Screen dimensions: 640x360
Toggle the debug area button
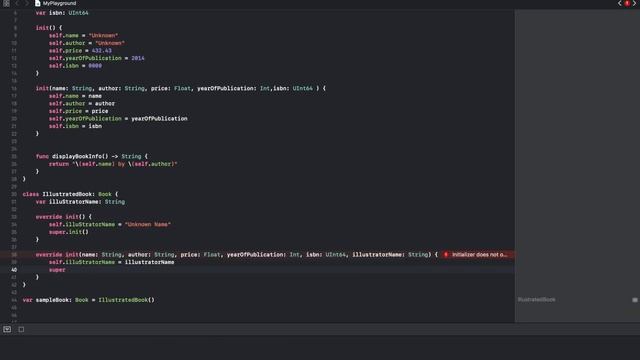[7, 329]
